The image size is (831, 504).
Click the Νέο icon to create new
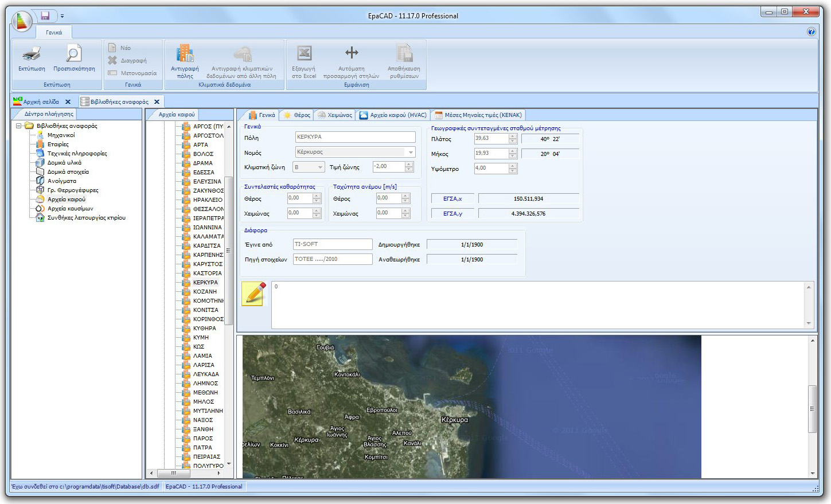point(112,46)
